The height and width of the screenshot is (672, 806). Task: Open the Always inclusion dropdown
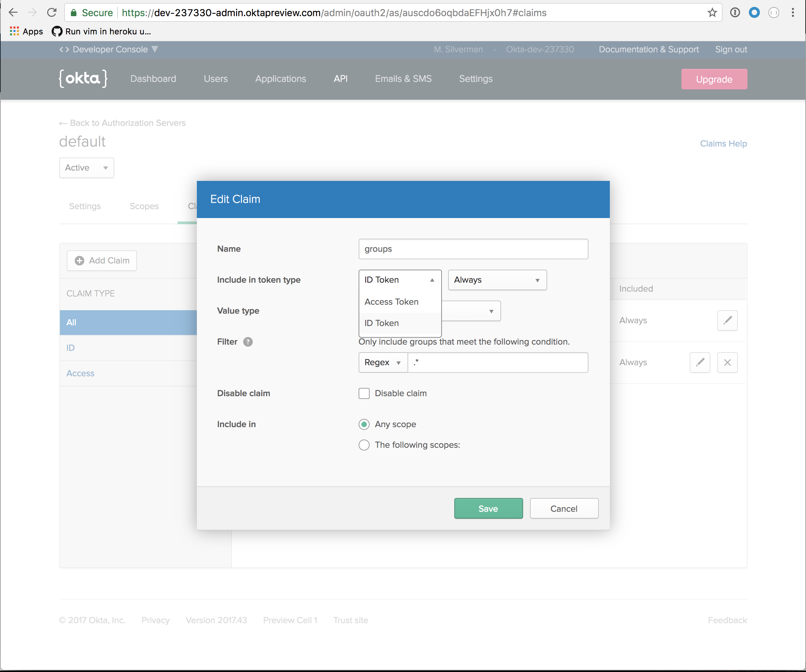[497, 280]
